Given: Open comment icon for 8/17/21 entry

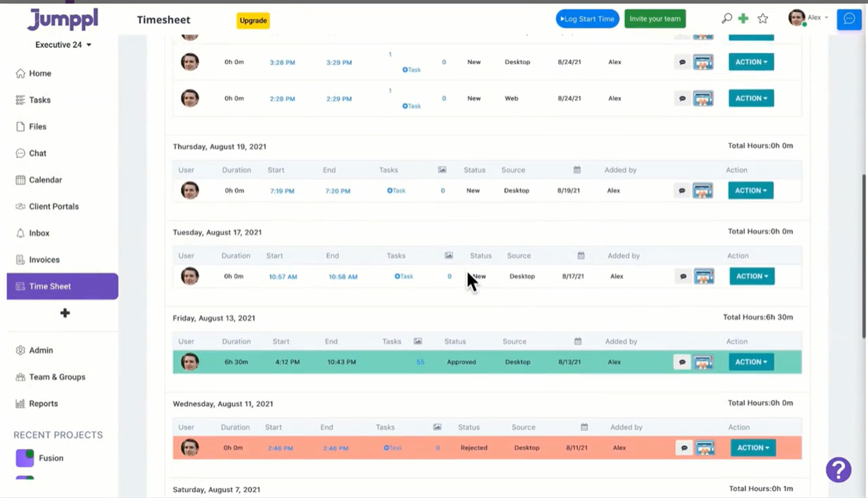Looking at the screenshot, I should [x=683, y=276].
